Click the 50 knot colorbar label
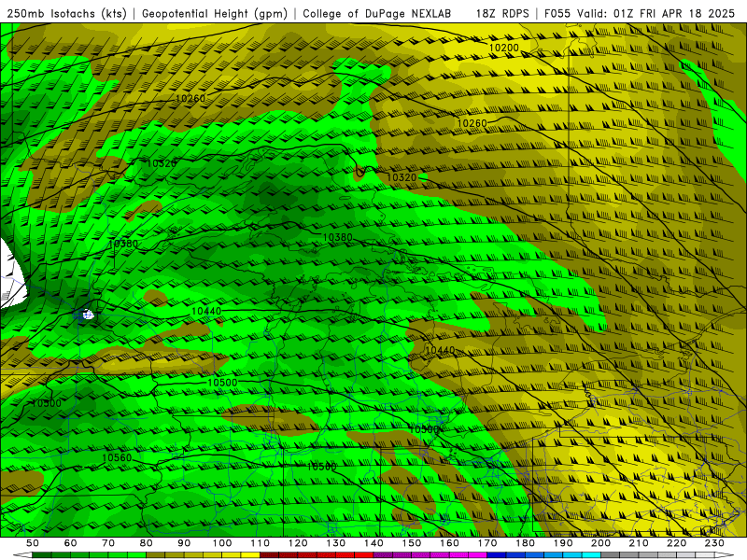This screenshot has width=747, height=560. [x=33, y=543]
